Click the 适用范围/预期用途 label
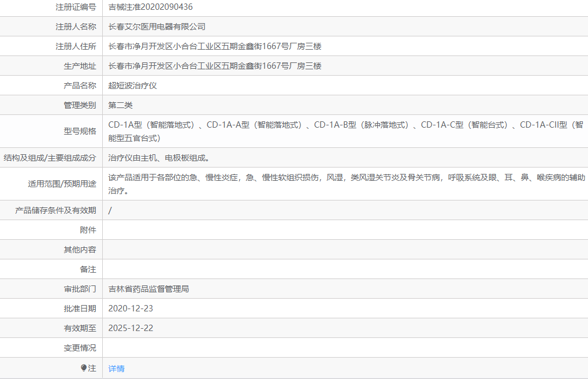This screenshot has height=379, width=588. 62,184
